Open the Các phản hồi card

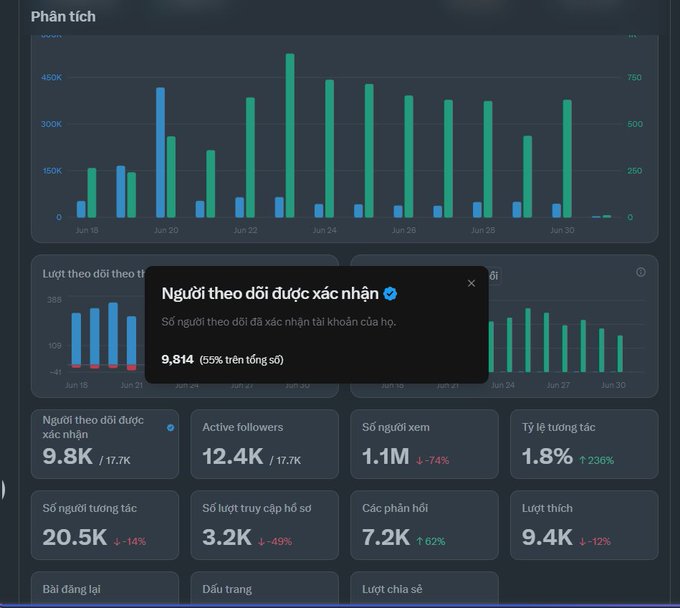point(424,525)
